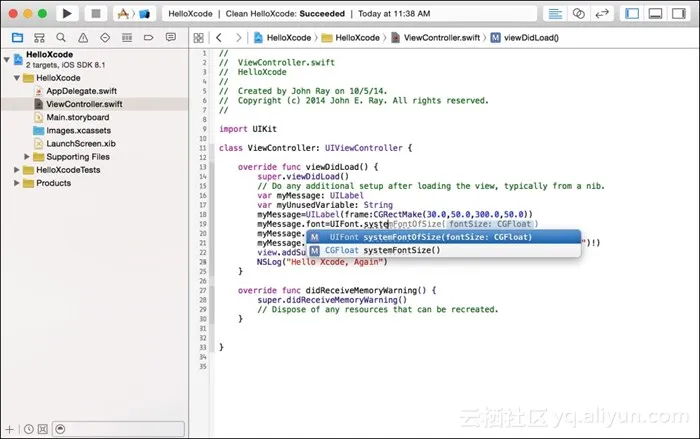Click HelloXcode folder in jump bar

click(x=351, y=38)
